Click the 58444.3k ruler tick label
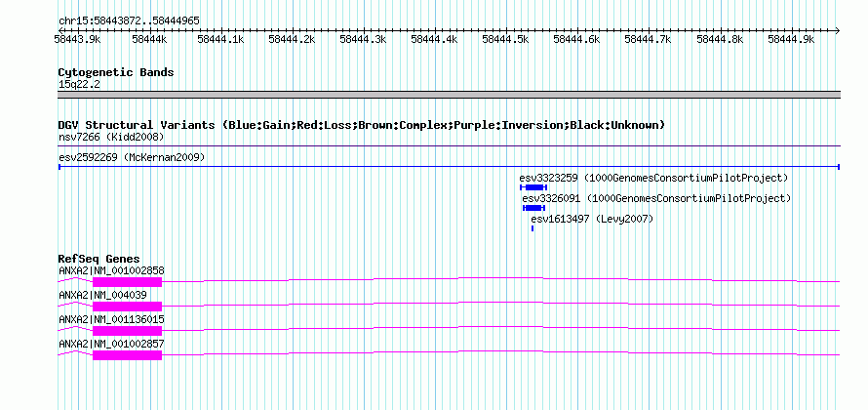This screenshot has height=410, width=868. pyautogui.click(x=363, y=39)
